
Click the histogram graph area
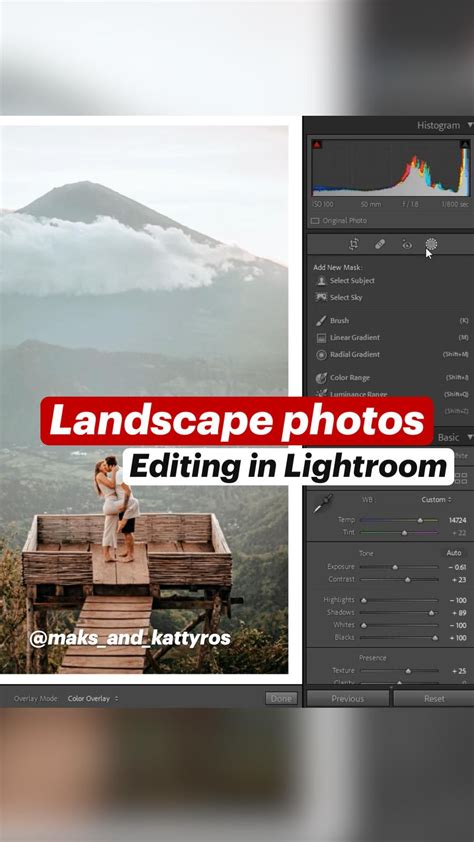391,168
